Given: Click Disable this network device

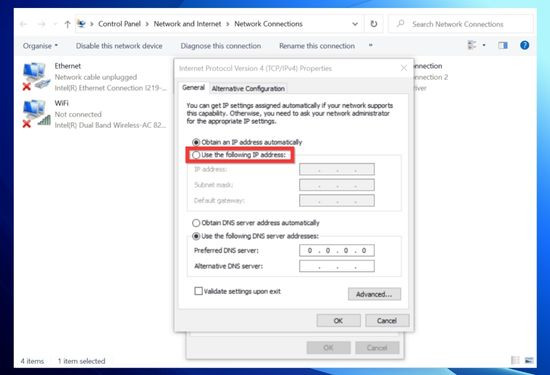Looking at the screenshot, I should (119, 46).
